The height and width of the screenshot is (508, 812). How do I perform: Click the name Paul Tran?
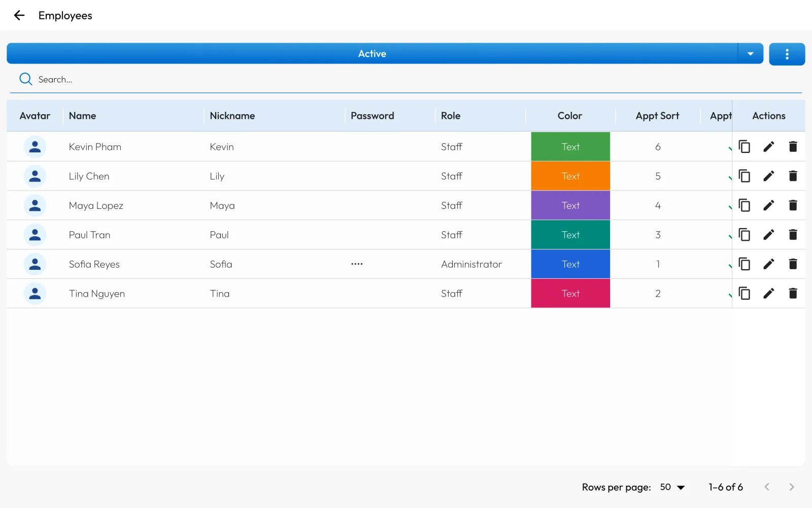pos(89,235)
